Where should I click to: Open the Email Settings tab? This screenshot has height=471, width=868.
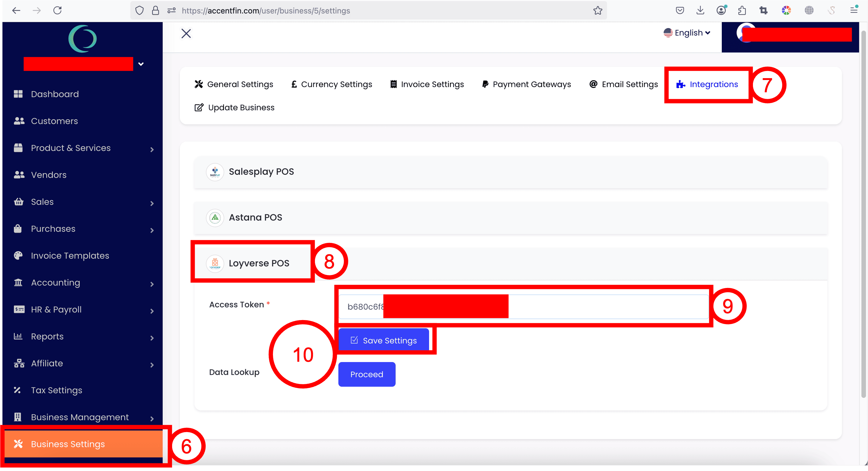(623, 84)
